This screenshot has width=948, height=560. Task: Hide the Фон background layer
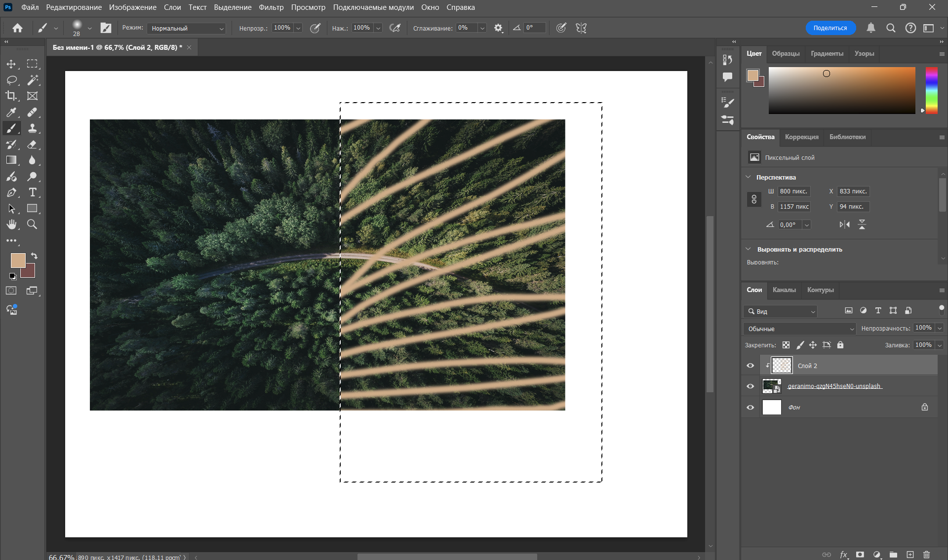750,408
